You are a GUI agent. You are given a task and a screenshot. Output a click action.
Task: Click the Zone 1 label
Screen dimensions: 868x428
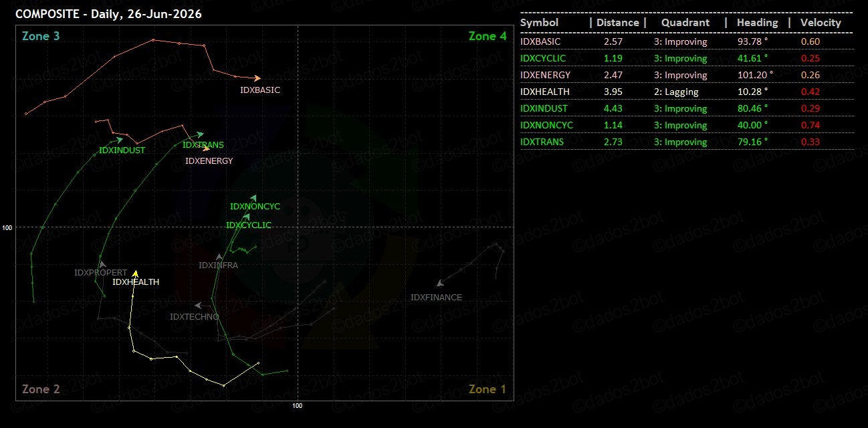pos(487,389)
